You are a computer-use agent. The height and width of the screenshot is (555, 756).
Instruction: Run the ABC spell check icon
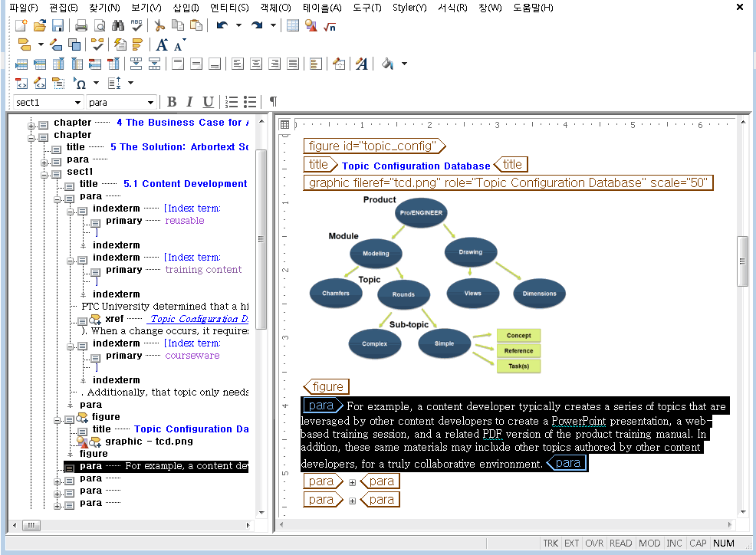(x=136, y=25)
